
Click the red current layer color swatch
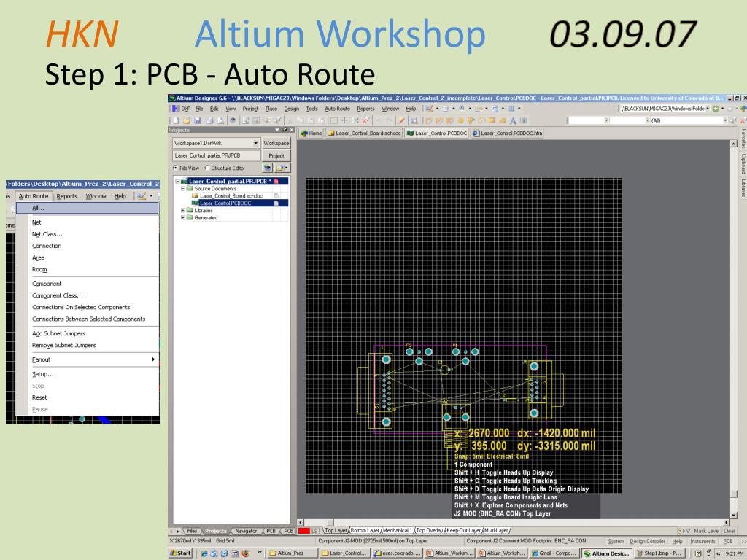[x=304, y=531]
